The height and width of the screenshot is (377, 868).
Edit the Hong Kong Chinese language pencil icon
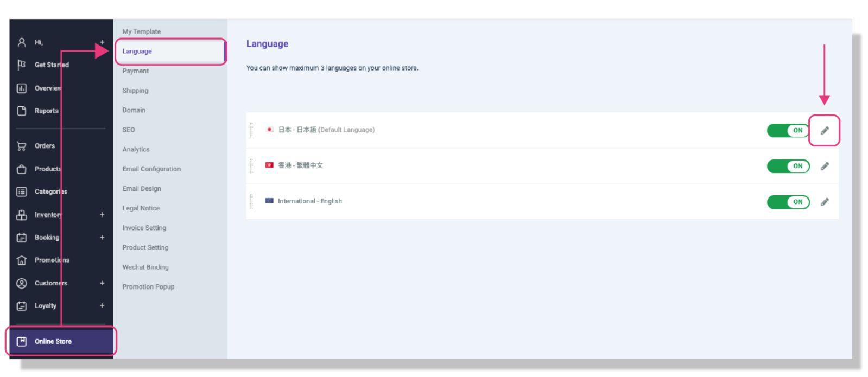tap(825, 166)
